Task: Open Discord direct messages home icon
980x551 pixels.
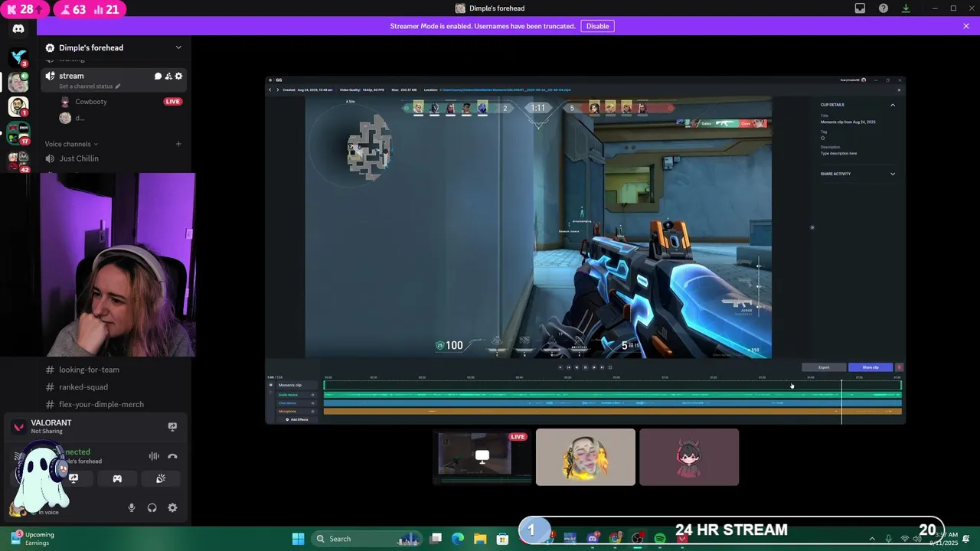Action: pyautogui.click(x=18, y=29)
